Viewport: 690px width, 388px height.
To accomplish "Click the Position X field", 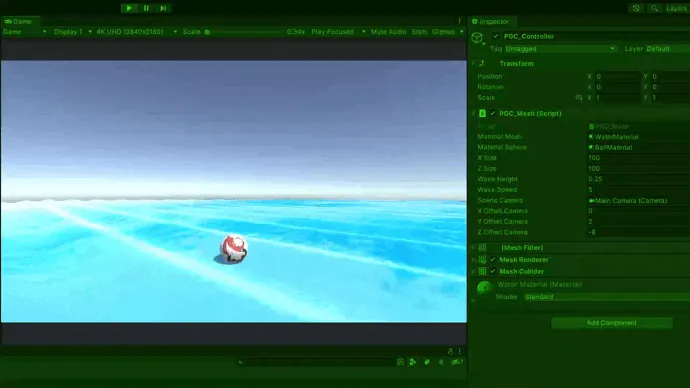I will pos(618,76).
